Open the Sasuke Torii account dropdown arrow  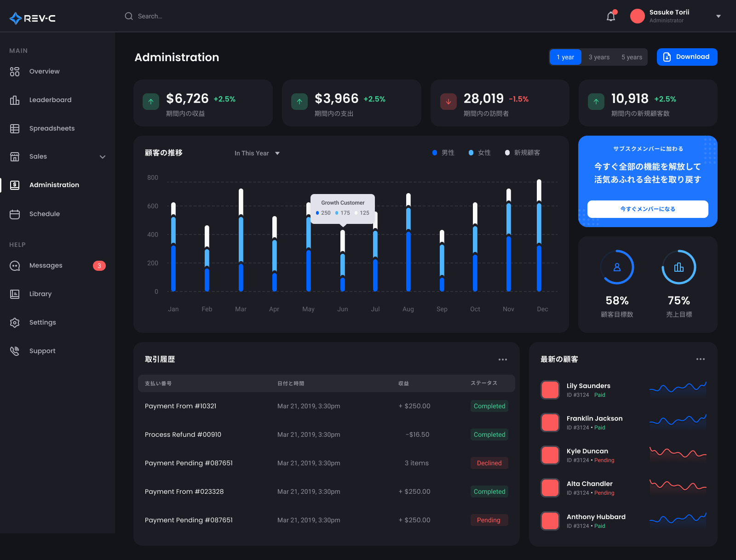(719, 16)
